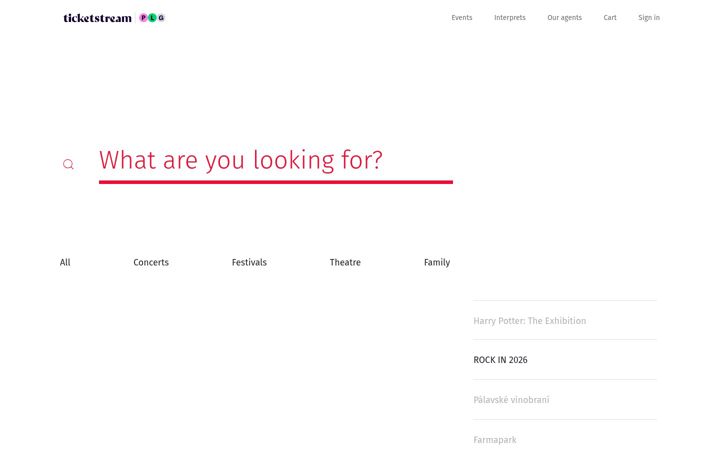
Task: Click the ticketstream logo
Action: (97, 18)
